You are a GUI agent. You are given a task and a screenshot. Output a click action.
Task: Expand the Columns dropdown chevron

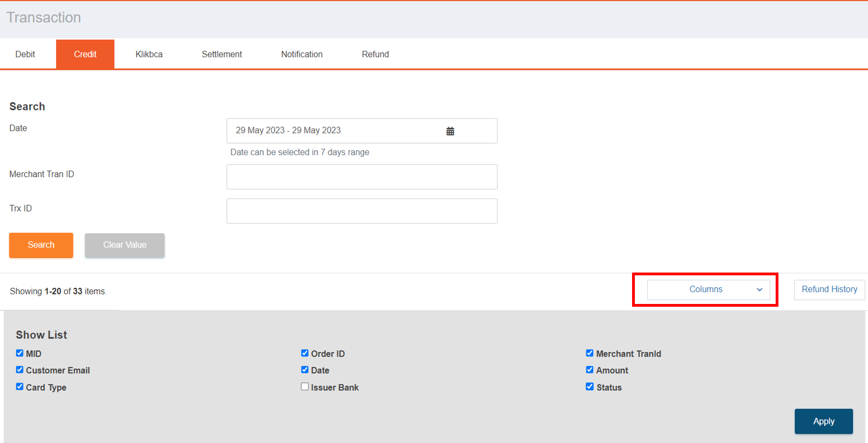point(759,290)
